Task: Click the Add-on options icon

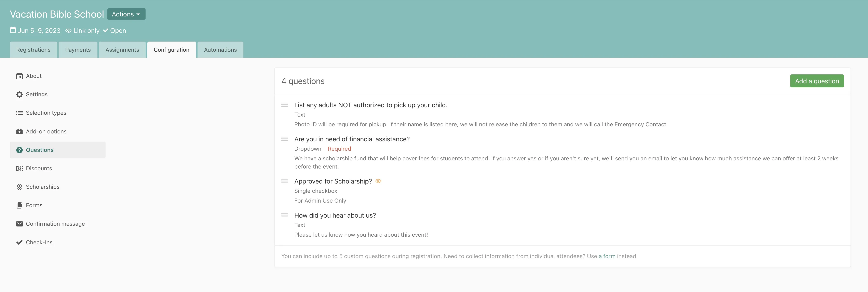Action: (x=19, y=132)
